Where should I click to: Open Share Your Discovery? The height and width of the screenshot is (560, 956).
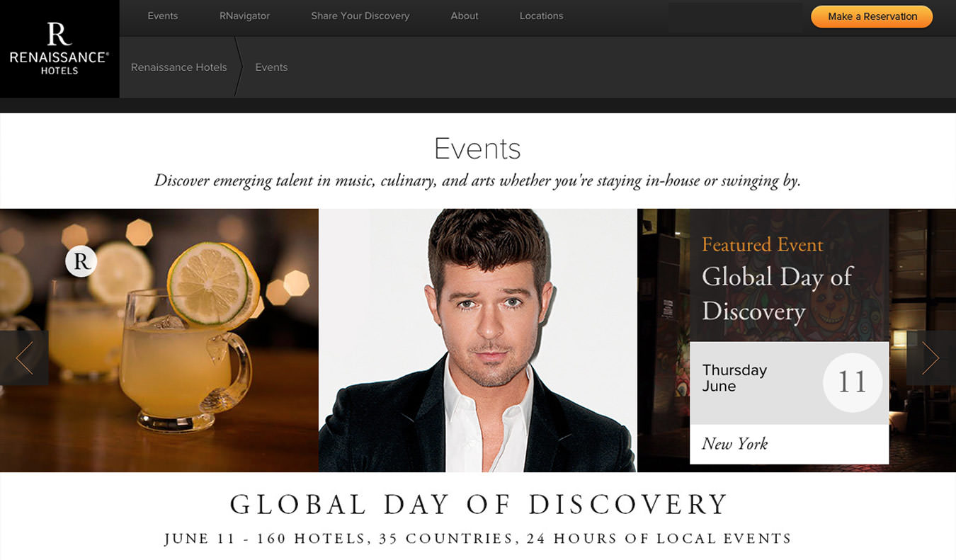pyautogui.click(x=360, y=16)
